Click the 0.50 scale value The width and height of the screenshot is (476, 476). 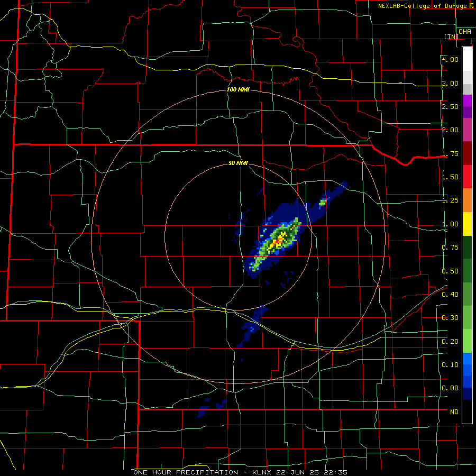tap(450, 271)
